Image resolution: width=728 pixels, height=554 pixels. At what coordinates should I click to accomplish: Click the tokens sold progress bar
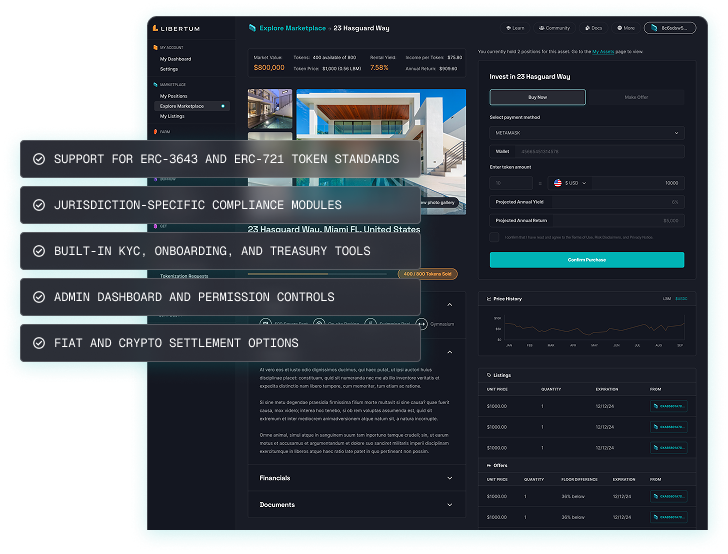pyautogui.click(x=320, y=273)
